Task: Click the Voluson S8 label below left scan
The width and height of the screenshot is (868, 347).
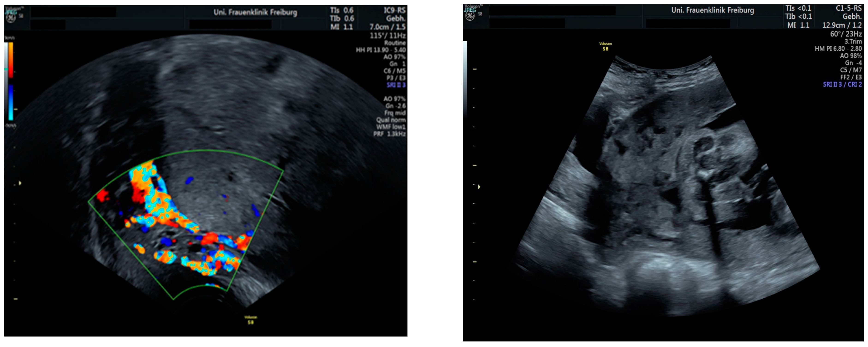Action: [x=250, y=320]
